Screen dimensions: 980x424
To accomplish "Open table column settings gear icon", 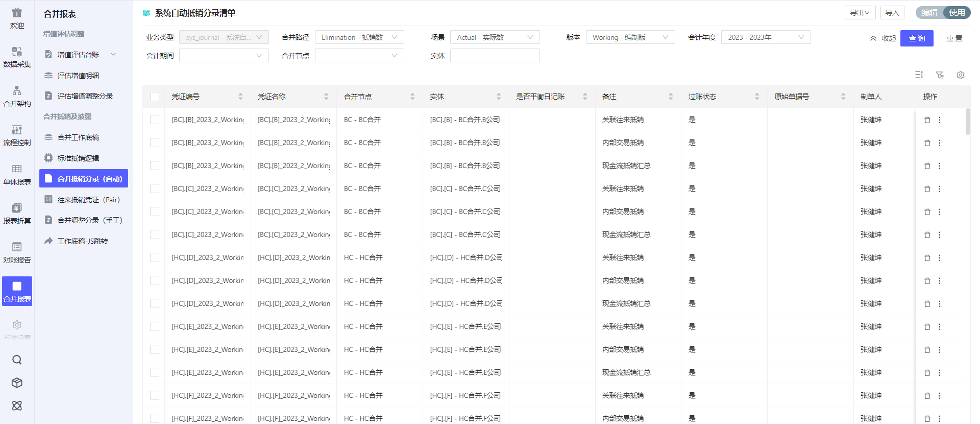I will [x=960, y=75].
